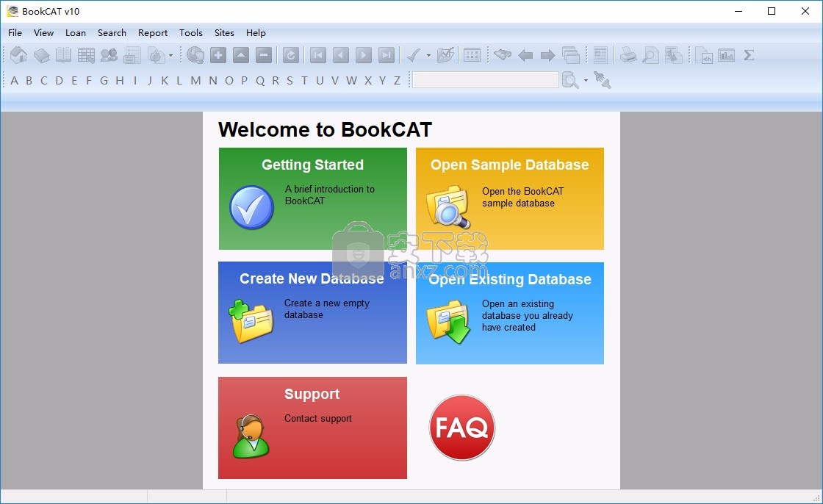Click the print preview magnifier icon
Viewport: 823px width, 504px height.
point(651,55)
